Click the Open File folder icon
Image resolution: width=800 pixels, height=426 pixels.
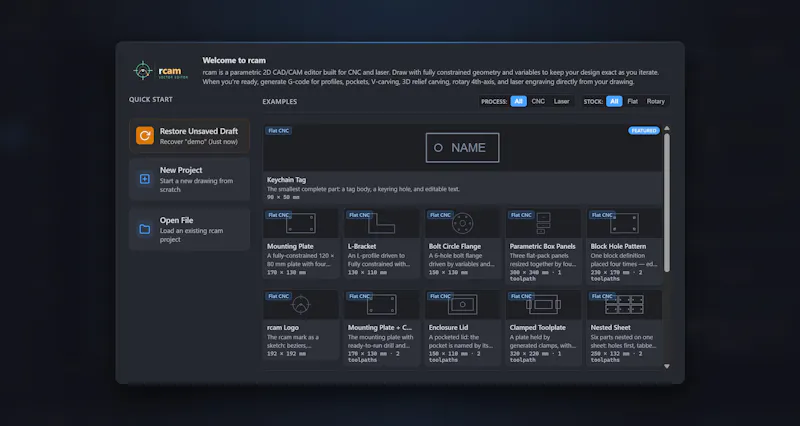coord(145,229)
